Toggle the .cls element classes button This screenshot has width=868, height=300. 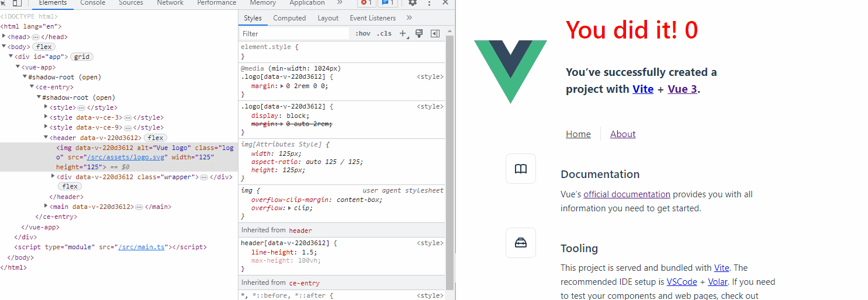click(x=384, y=34)
